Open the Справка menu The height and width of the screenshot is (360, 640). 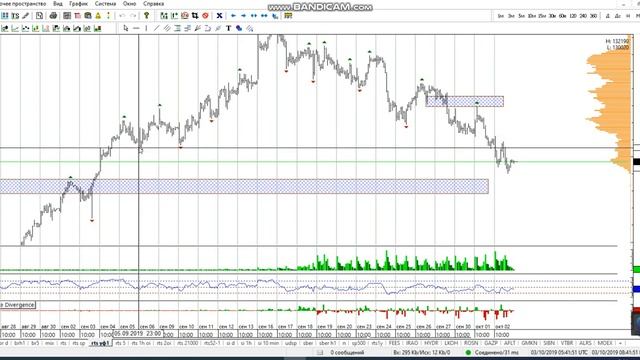153,4
